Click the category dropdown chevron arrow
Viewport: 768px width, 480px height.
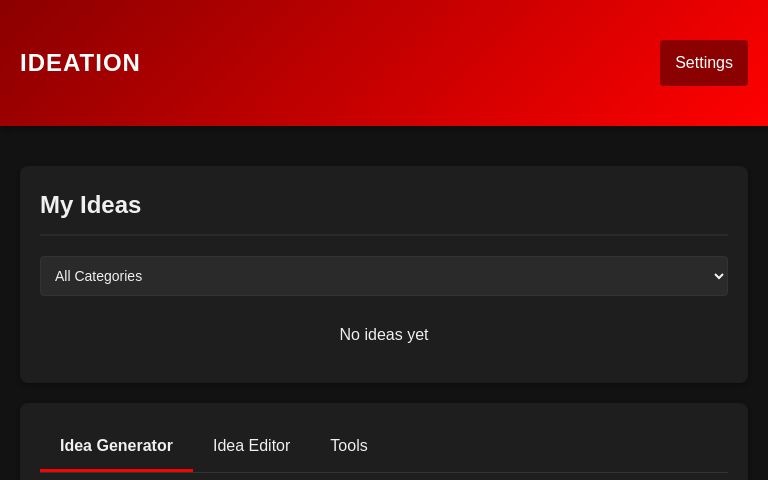click(x=717, y=276)
